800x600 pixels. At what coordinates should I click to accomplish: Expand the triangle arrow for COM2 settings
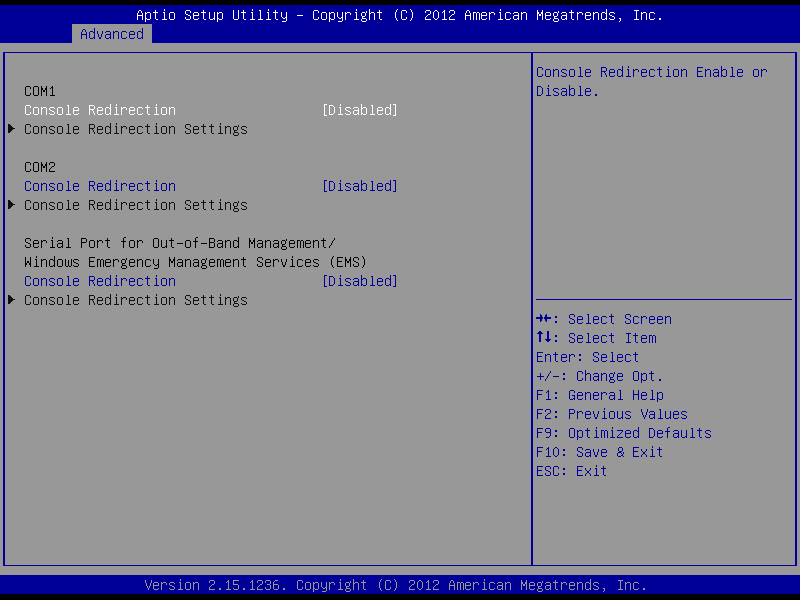pyautogui.click(x=11, y=205)
